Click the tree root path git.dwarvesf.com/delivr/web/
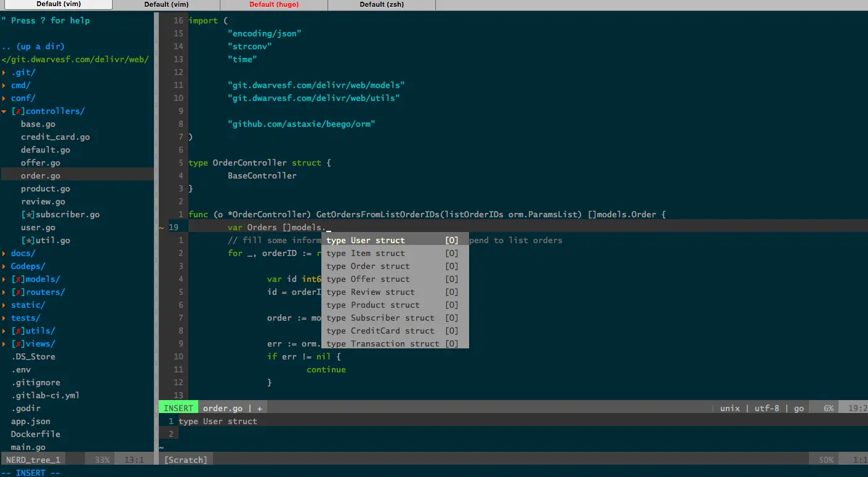Screen dimensions: 868x477 click(75, 60)
